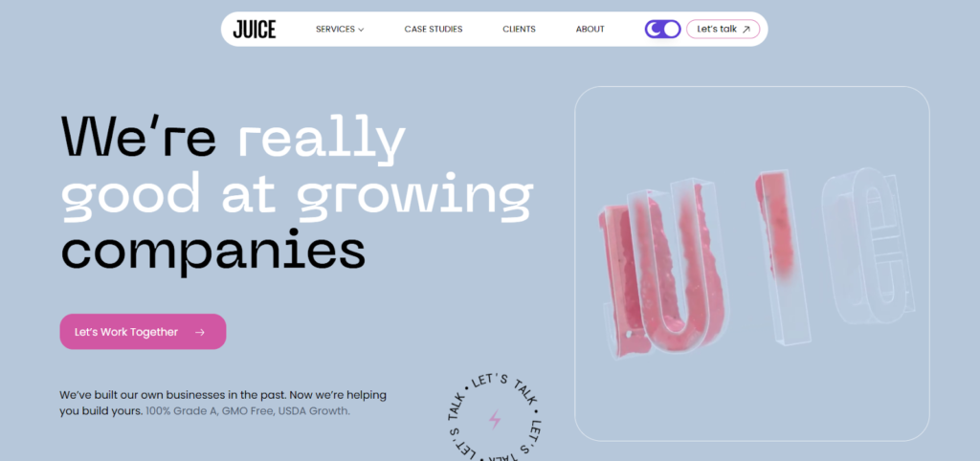Image resolution: width=980 pixels, height=461 pixels.
Task: Click the pink Let's Work Together button
Action: 143,332
